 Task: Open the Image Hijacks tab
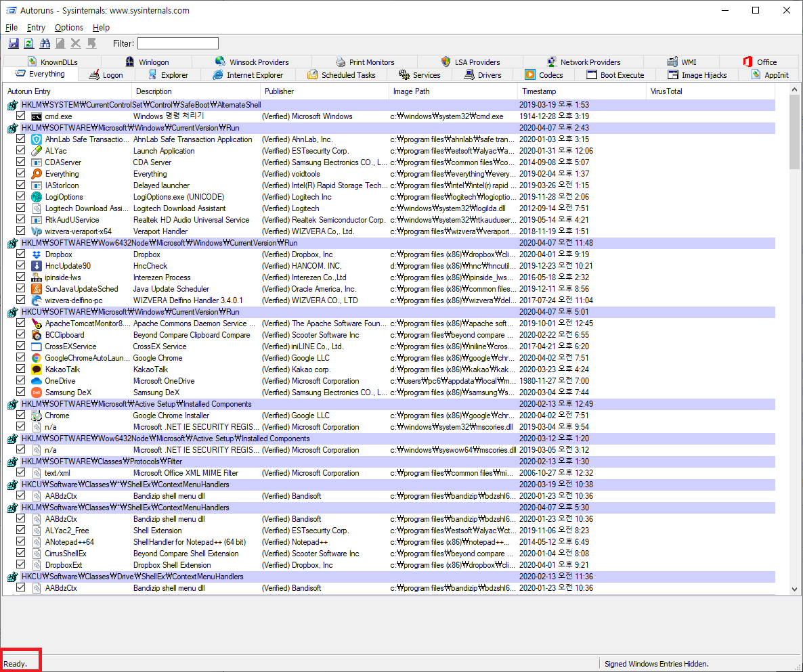[x=697, y=75]
